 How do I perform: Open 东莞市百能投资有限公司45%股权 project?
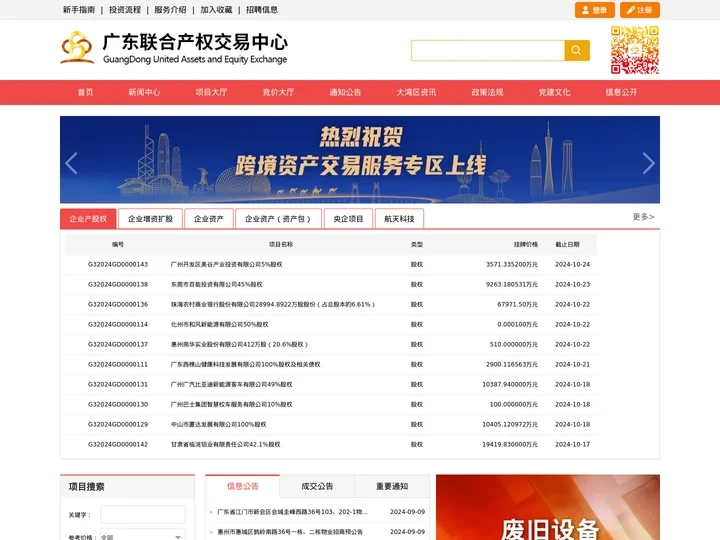tap(217, 285)
